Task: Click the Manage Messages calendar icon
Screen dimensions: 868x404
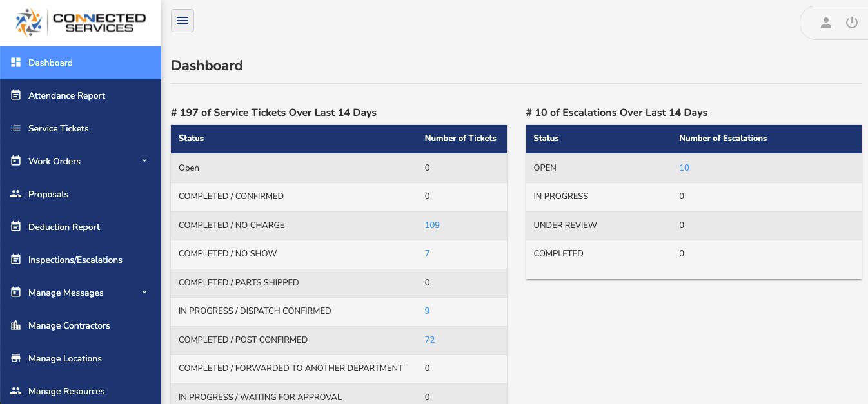Action: [x=16, y=293]
